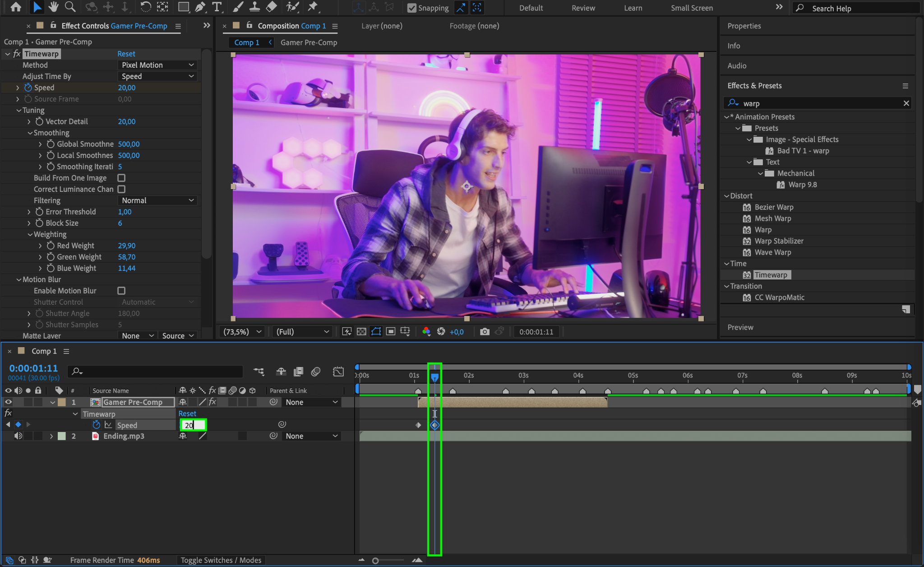Select the Pen tool

(200, 7)
